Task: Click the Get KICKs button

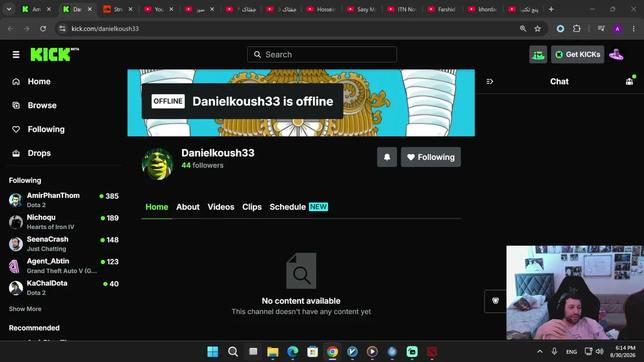Action: coord(578,54)
